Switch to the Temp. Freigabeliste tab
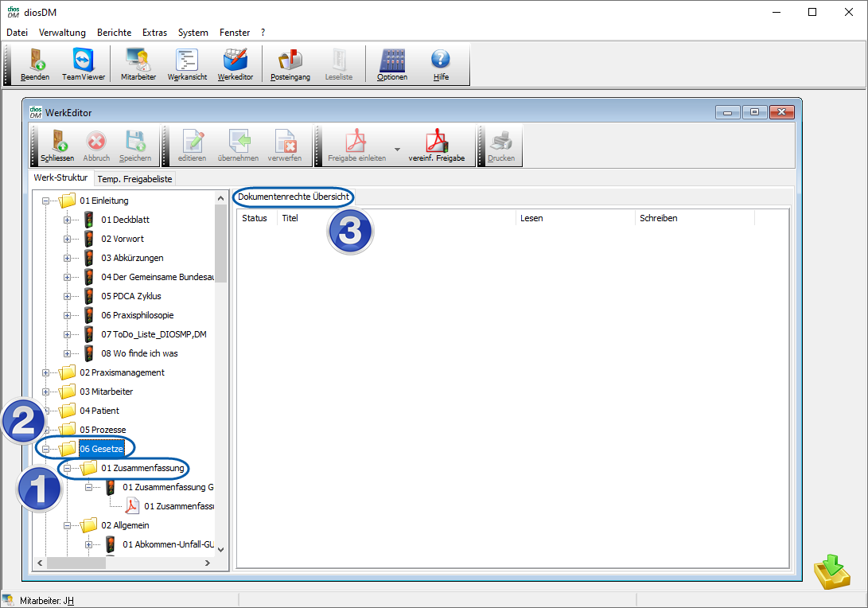Screen dimensions: 868x608 click(135, 179)
